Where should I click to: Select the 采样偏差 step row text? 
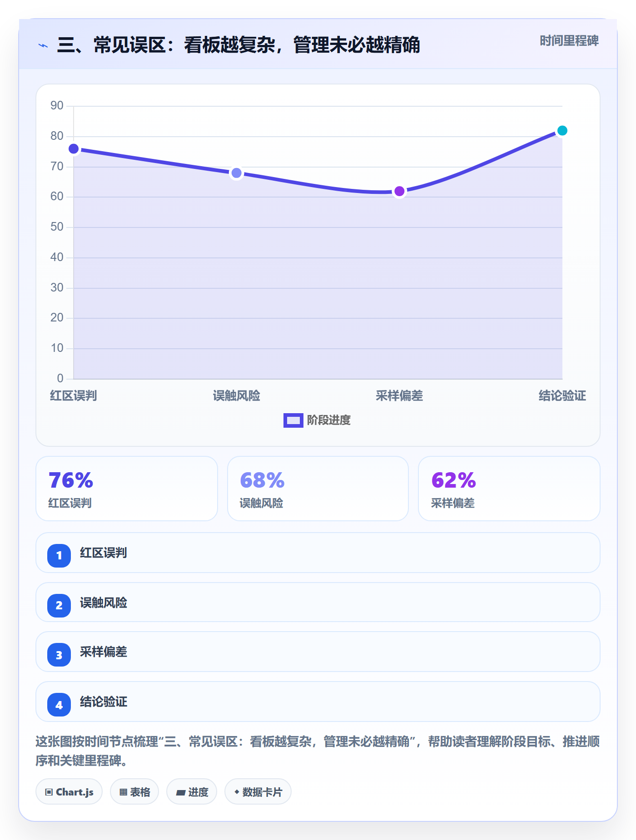point(104,652)
